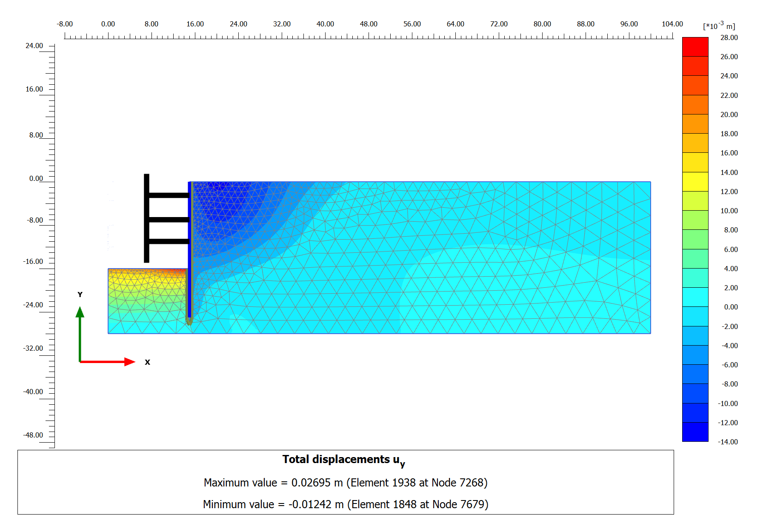Click the 104.00 label on horizontal ruler

point(672,24)
